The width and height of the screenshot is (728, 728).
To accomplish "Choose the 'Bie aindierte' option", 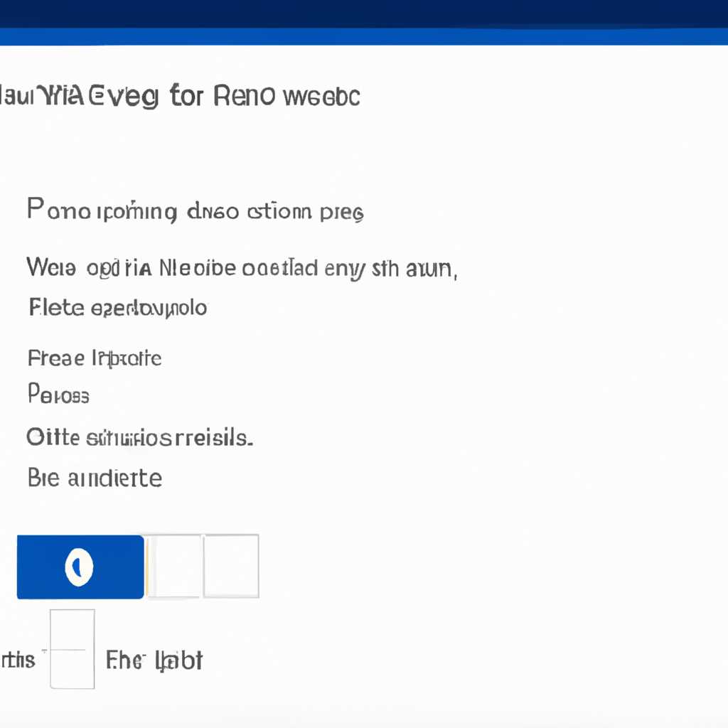I will 95,478.
